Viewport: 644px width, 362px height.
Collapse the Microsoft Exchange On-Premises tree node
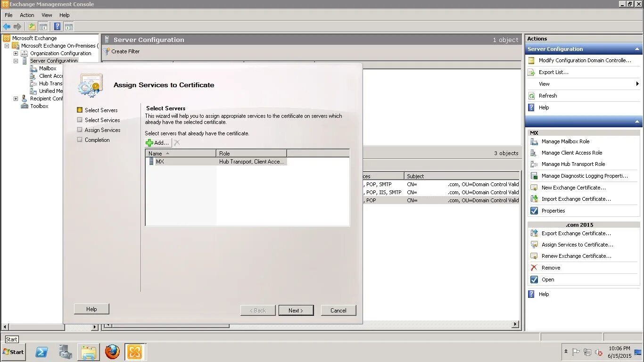(7, 46)
